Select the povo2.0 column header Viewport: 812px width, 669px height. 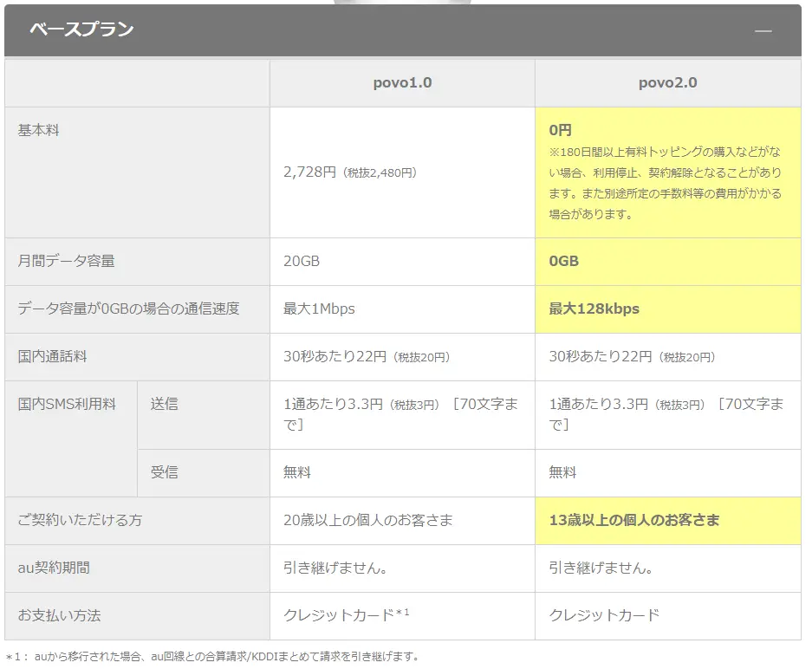point(668,83)
